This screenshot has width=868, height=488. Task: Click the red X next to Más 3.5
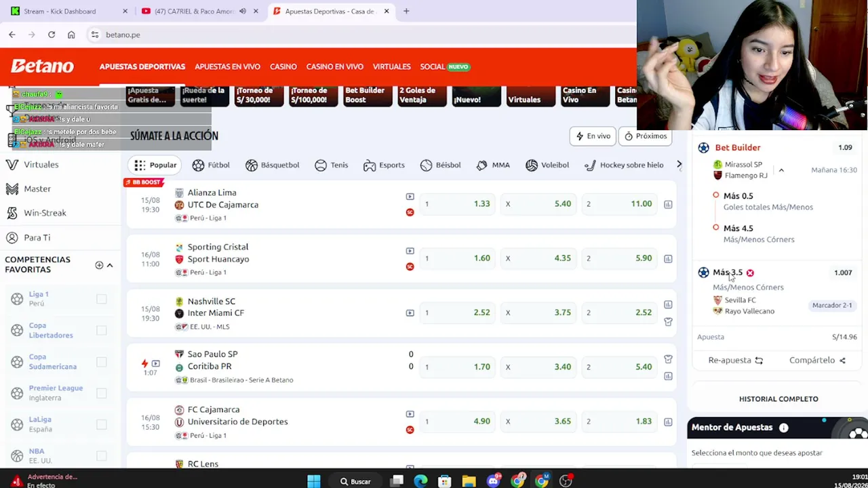750,272
